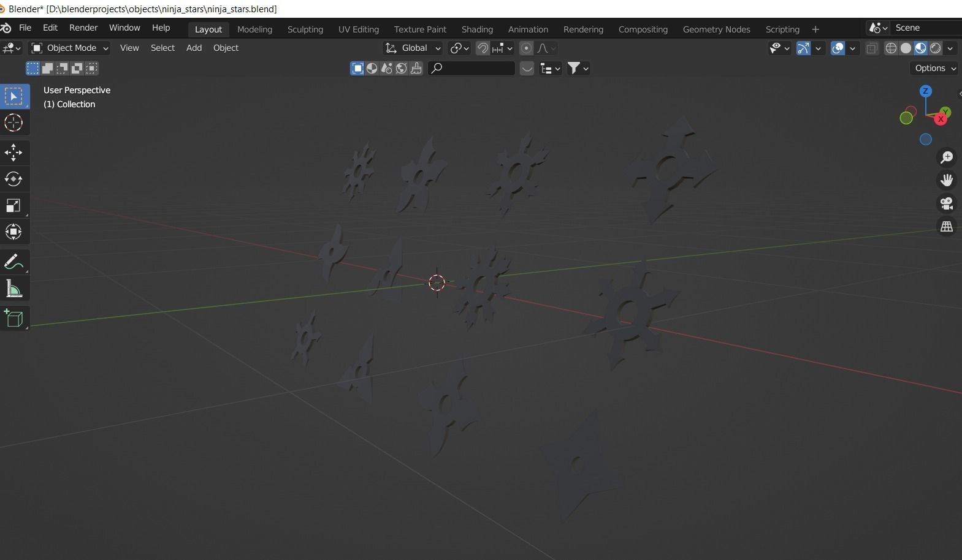962x560 pixels.
Task: Open the editor type dropdown
Action: [x=12, y=48]
